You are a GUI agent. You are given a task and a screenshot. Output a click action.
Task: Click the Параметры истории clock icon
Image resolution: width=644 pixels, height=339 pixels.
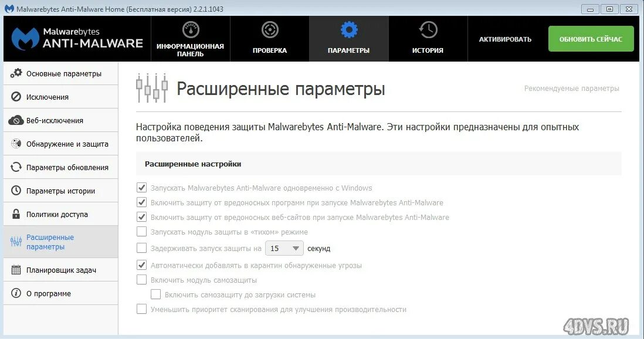(x=16, y=190)
